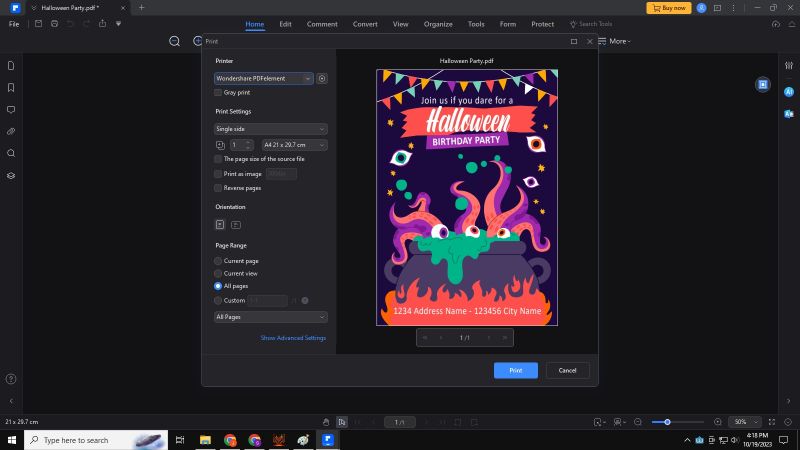800x450 pixels.
Task: Expand the A4 paper size dropdown
Action: pos(294,145)
